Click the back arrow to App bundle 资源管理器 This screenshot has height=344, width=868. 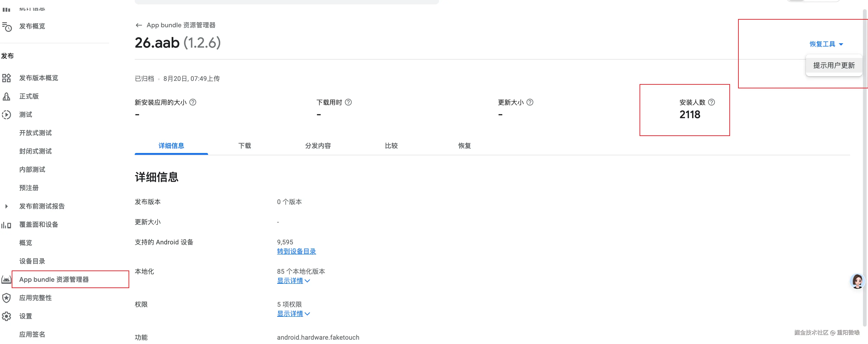pos(138,25)
